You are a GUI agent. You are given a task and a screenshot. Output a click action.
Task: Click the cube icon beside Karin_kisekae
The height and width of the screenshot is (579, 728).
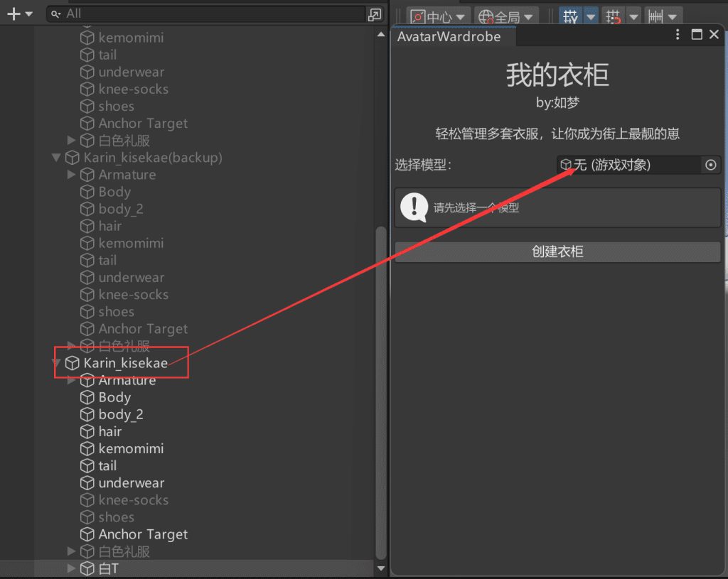72,363
